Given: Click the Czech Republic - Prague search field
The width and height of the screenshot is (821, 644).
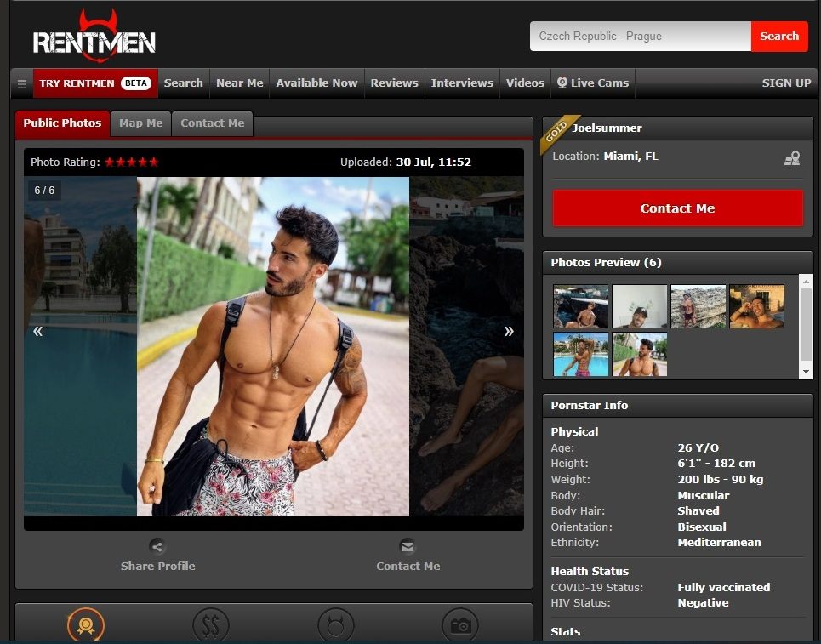Looking at the screenshot, I should [x=641, y=36].
